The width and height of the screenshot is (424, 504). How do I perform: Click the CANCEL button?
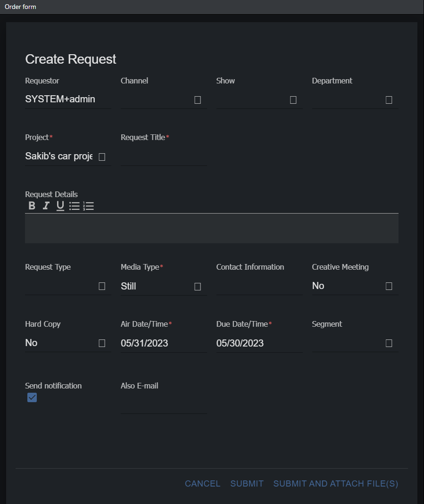(x=202, y=484)
